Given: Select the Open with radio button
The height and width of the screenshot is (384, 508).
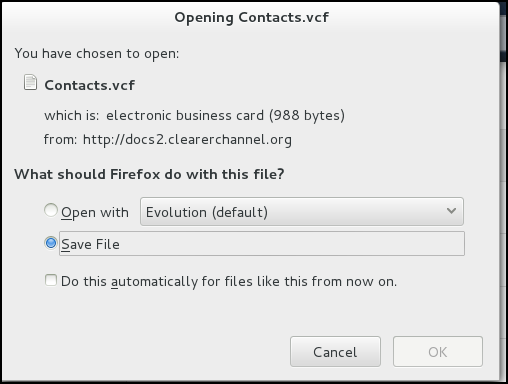Looking at the screenshot, I should point(51,210).
